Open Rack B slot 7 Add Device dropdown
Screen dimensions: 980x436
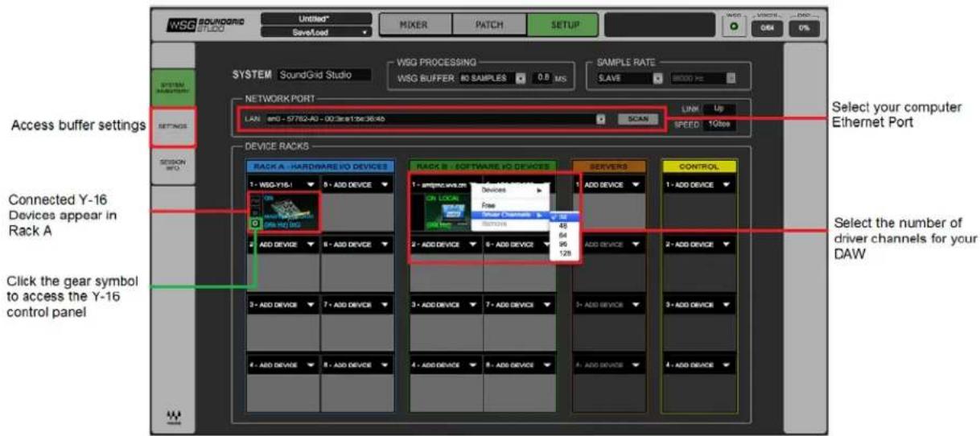click(x=519, y=305)
